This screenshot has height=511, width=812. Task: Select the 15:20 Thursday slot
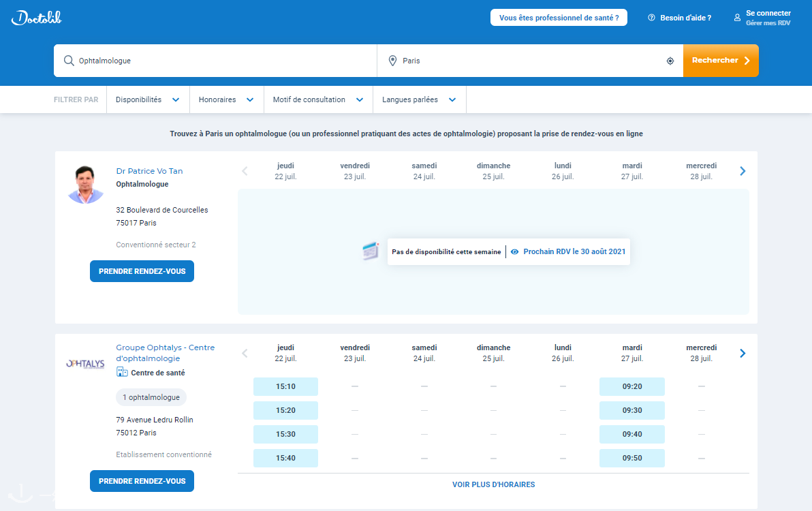[x=286, y=410]
